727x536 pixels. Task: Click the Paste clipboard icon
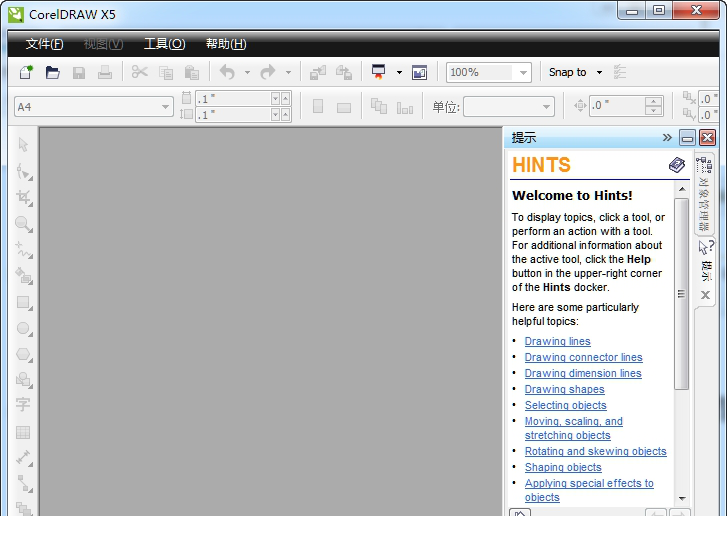point(191,72)
